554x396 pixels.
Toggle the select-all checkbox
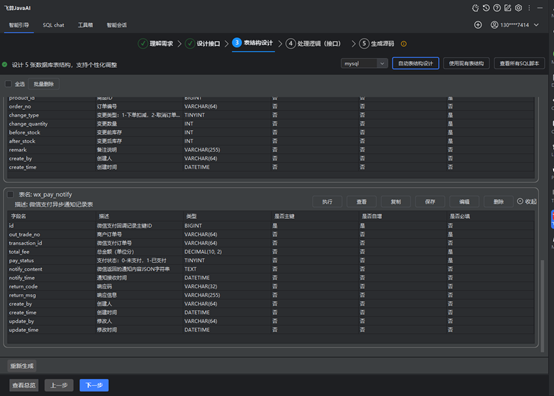tap(8, 84)
